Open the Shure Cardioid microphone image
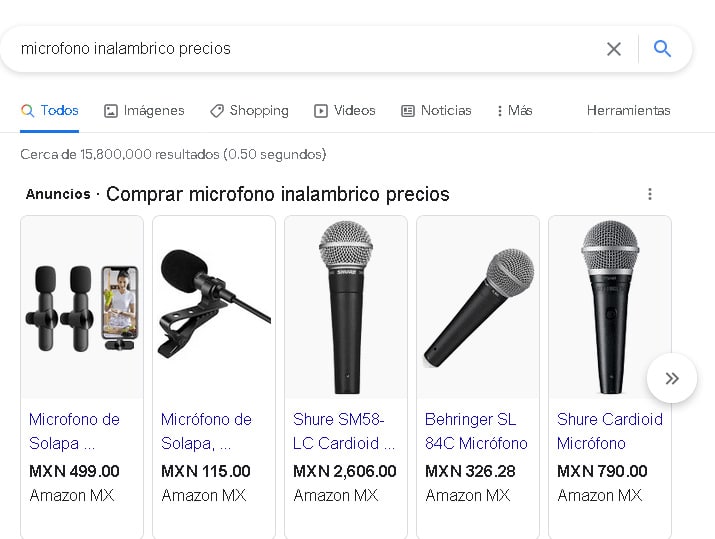Screen dimensions: 715x539 [610, 308]
